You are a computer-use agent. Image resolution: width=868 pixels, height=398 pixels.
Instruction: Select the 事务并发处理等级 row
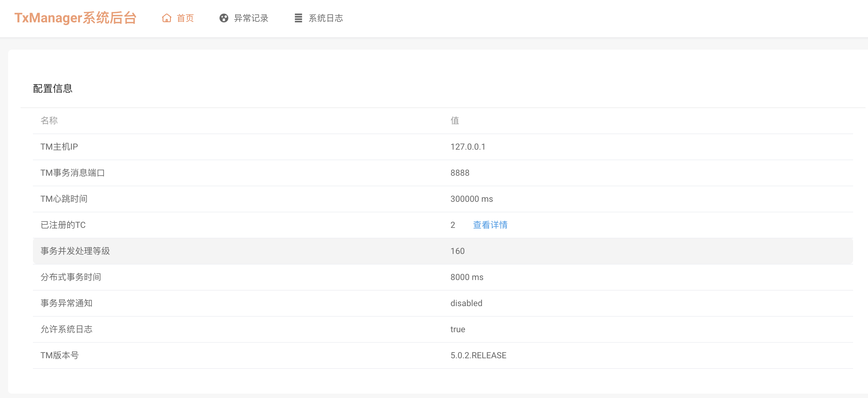tap(75, 251)
